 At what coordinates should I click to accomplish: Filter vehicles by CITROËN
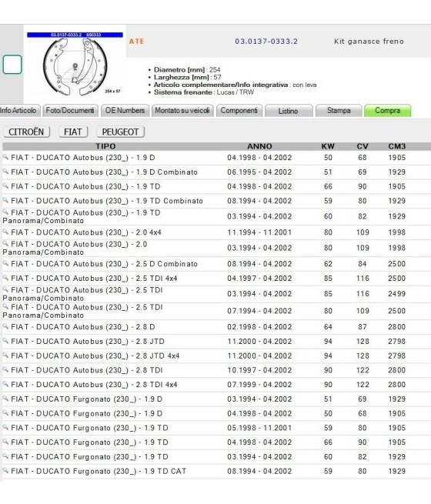tap(26, 132)
